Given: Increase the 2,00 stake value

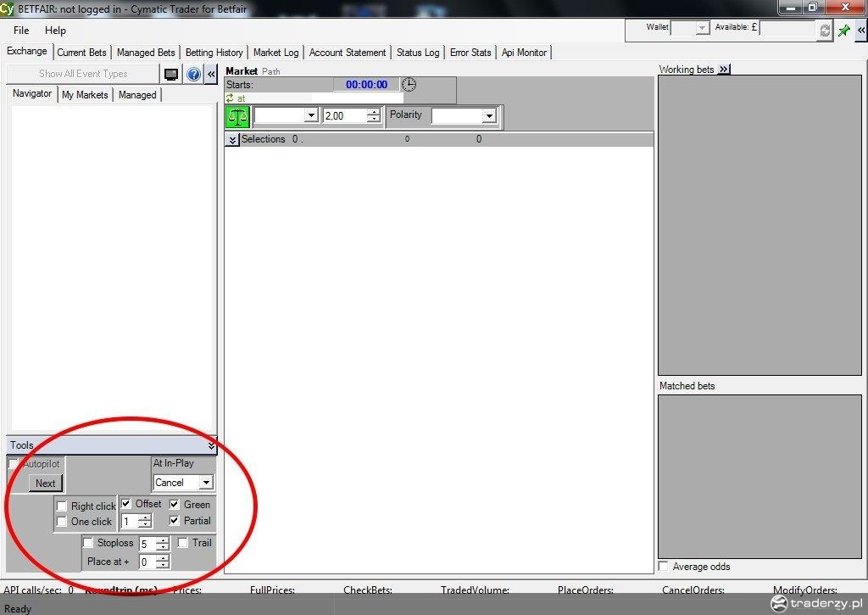Looking at the screenshot, I should [374, 112].
